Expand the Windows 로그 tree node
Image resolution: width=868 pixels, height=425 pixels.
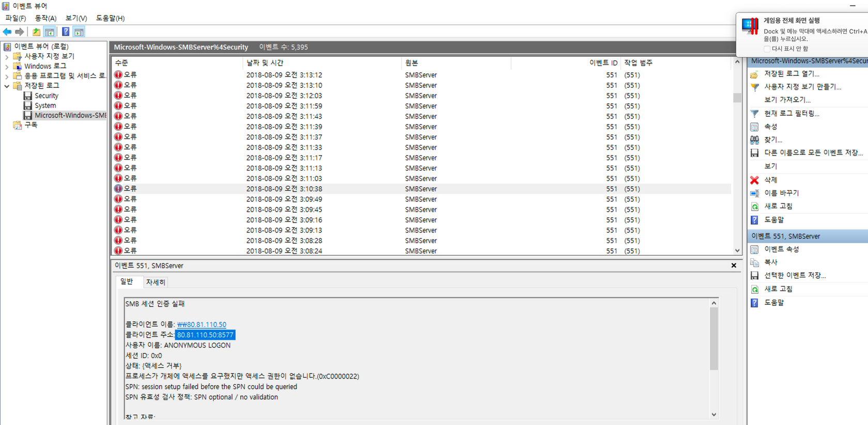click(7, 66)
